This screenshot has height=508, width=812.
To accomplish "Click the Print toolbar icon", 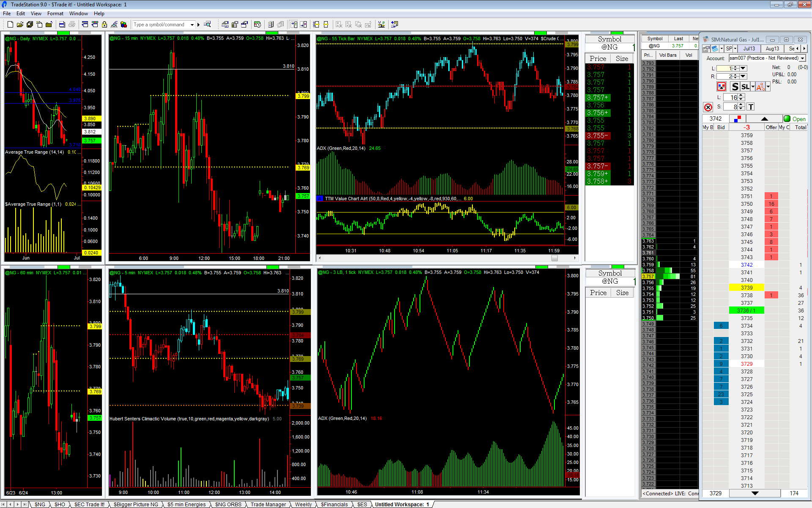I will click(x=72, y=25).
